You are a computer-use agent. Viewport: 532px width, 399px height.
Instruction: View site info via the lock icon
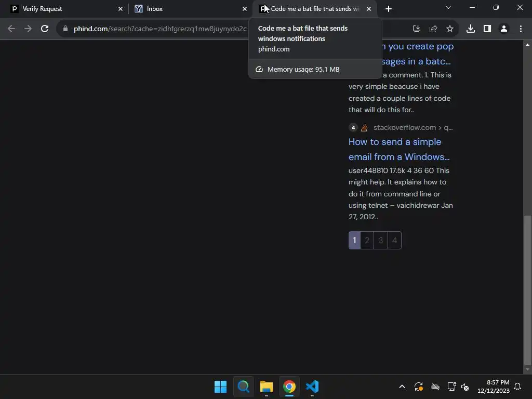tap(65, 29)
